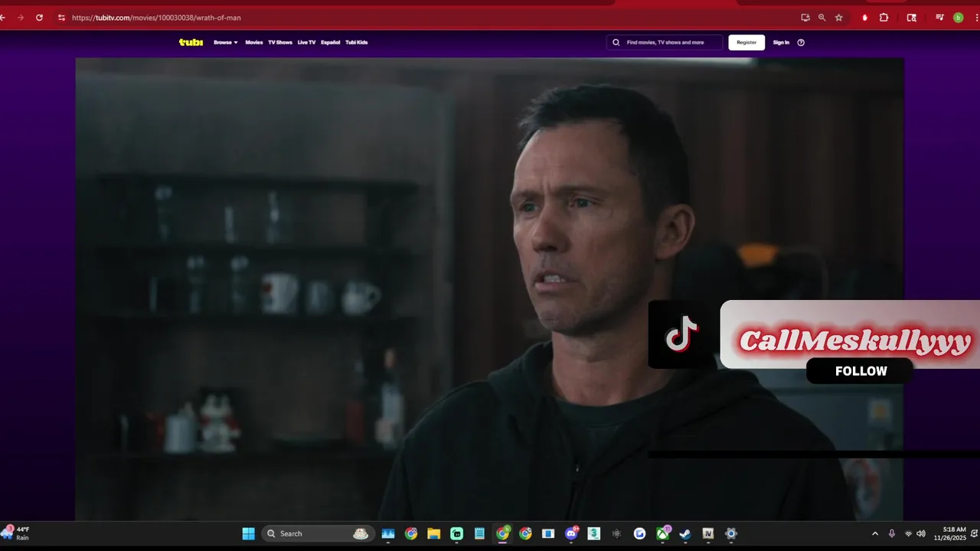980x551 pixels.
Task: Click the tab search icon in toolbar
Action: (x=911, y=18)
